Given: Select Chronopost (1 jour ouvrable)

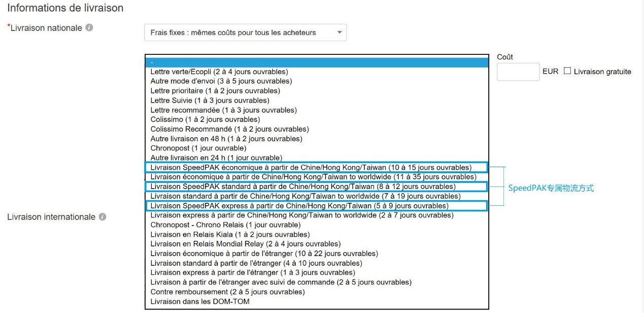Looking at the screenshot, I should 317,148.
